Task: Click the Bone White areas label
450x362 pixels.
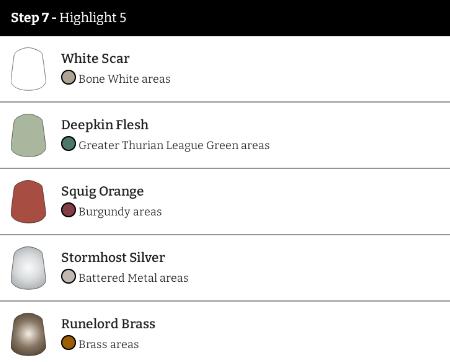Action: (x=124, y=79)
